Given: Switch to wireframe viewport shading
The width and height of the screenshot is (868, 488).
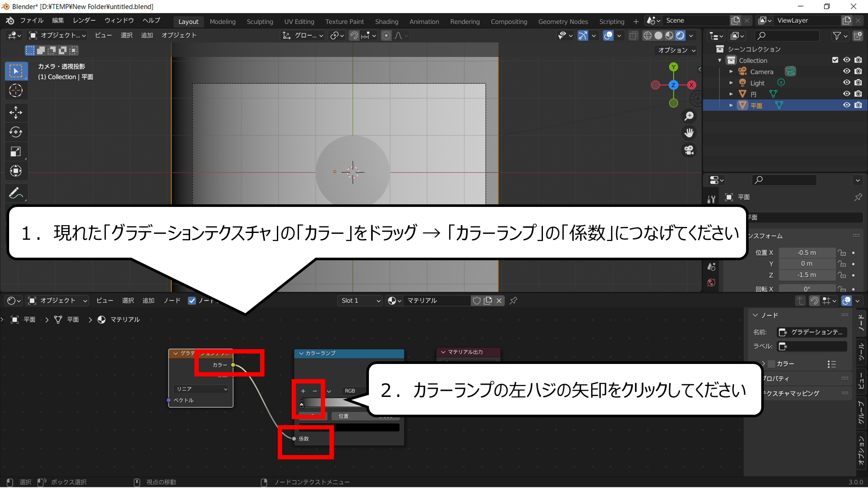Looking at the screenshot, I should click(x=648, y=36).
